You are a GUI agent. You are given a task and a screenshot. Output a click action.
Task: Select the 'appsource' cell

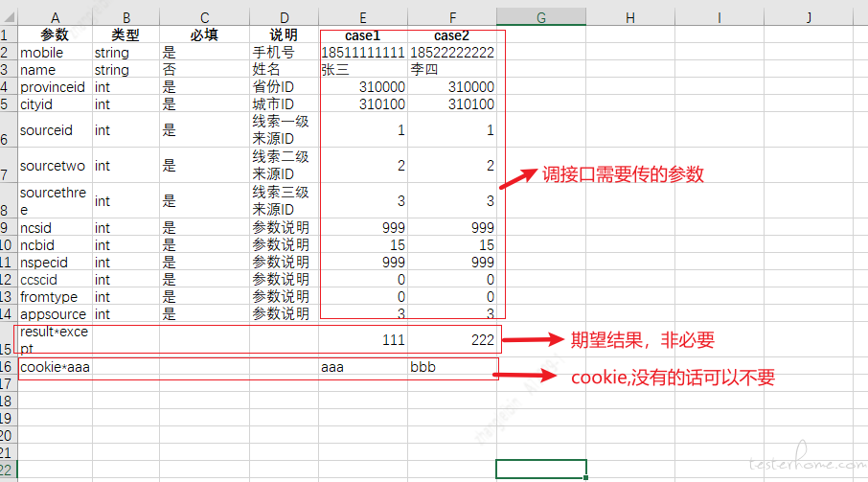(55, 313)
